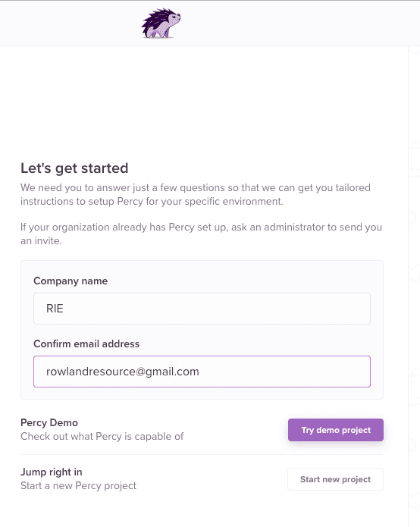Click the paragraph about asking an administrator
Screen dimensions: 420x527
point(201,234)
